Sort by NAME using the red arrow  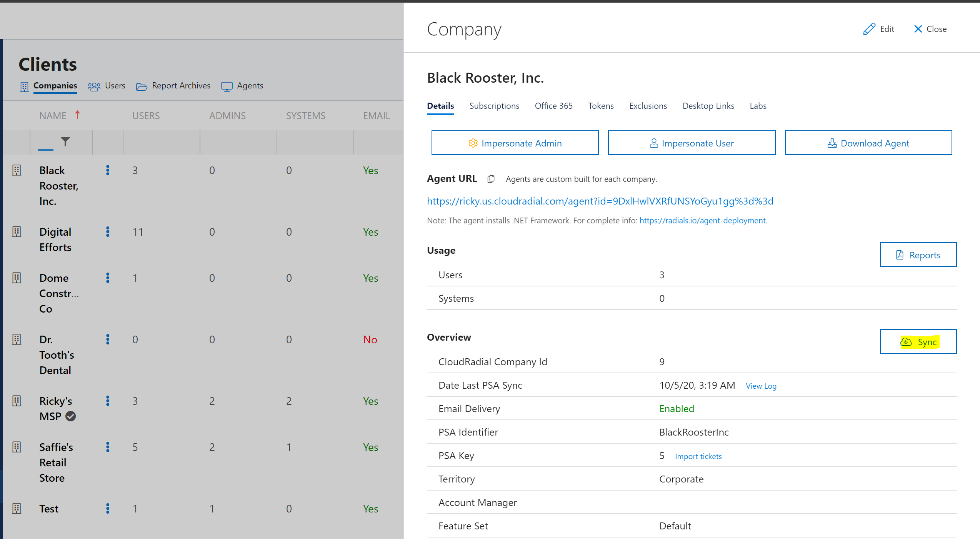(x=77, y=115)
